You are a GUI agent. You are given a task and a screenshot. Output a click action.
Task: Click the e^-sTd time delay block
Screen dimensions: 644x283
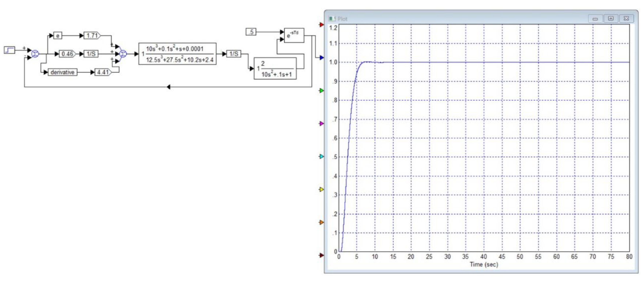click(x=294, y=35)
